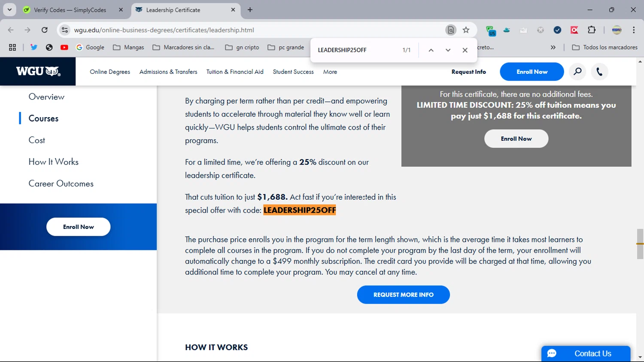The width and height of the screenshot is (644, 362).
Task: Go to next find result
Action: 448,50
